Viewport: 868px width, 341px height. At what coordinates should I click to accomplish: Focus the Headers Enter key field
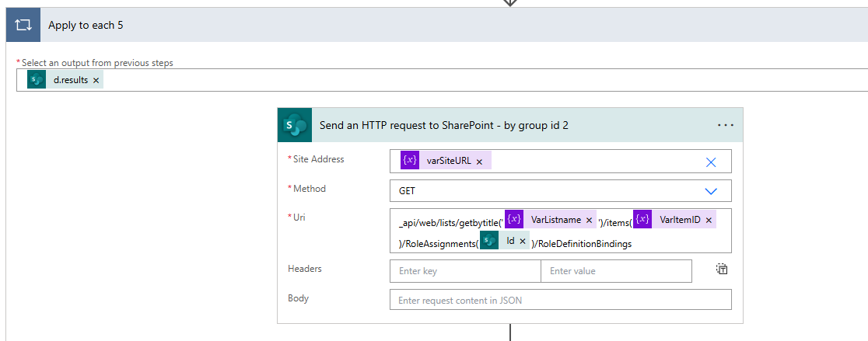click(465, 271)
